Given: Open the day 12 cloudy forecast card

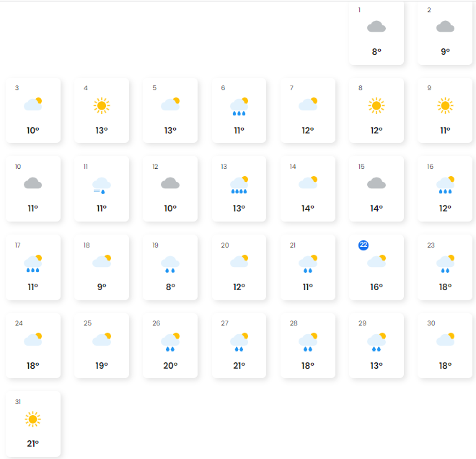Looking at the screenshot, I should [170, 188].
